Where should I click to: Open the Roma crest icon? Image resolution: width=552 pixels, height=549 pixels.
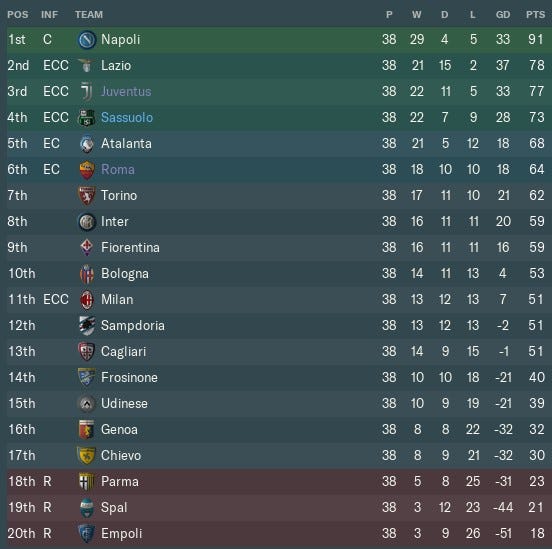click(87, 170)
